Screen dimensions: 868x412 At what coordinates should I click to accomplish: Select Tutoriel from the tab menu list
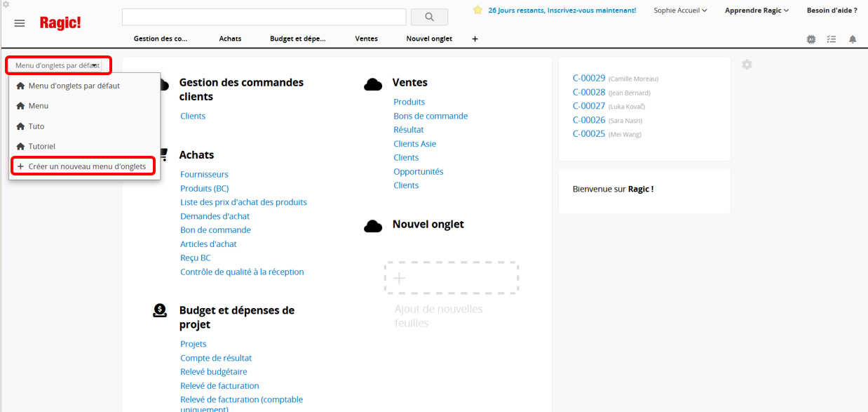point(41,147)
